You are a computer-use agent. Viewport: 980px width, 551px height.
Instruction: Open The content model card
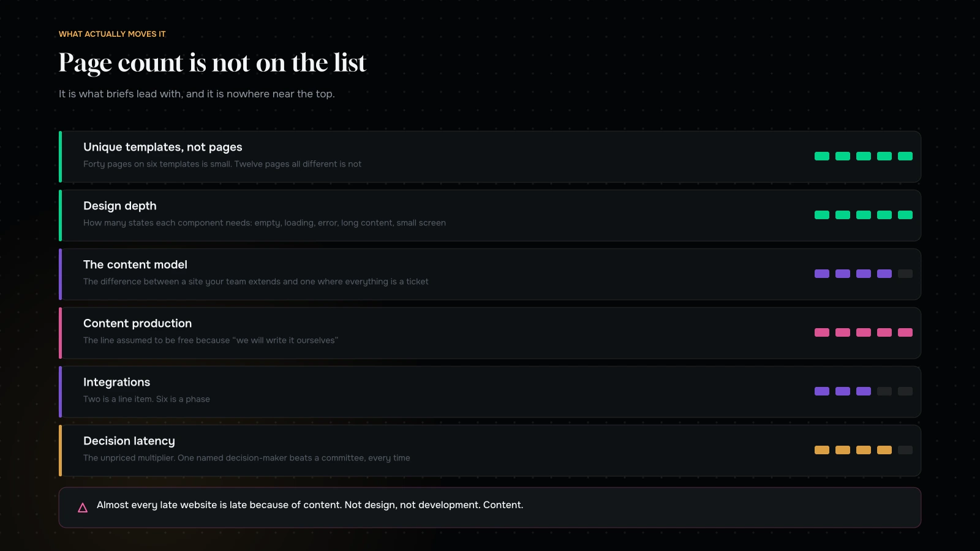(490, 274)
